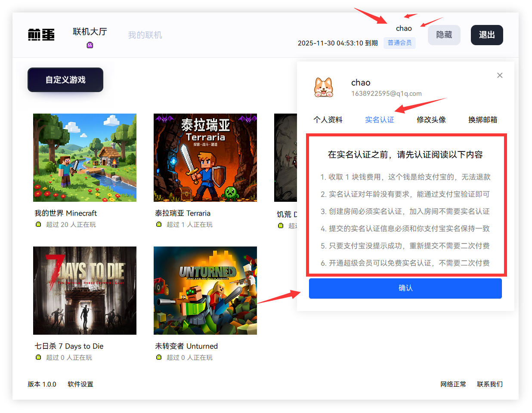This screenshot has width=532, height=413.
Task: Click the app logo in header
Action: [41, 35]
